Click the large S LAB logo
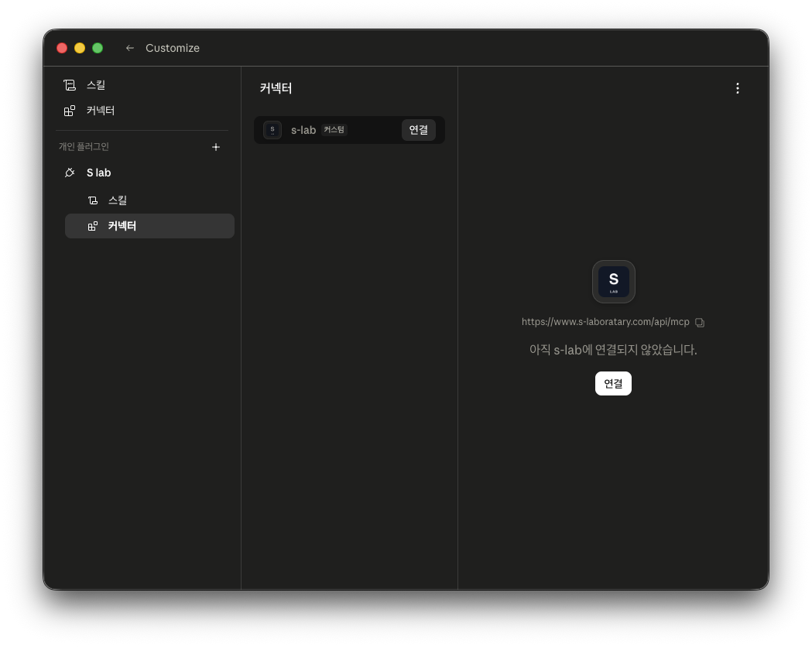Screen dimensions: 812x647 [x=614, y=282]
